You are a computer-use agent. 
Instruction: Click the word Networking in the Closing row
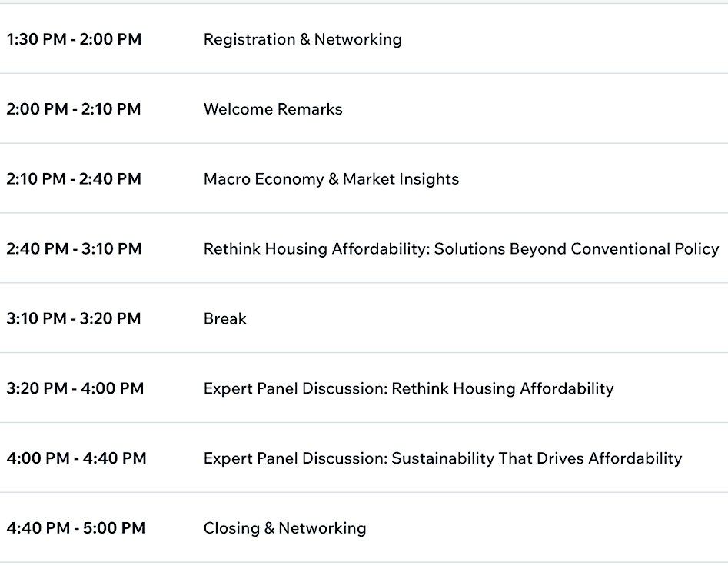tap(322, 528)
